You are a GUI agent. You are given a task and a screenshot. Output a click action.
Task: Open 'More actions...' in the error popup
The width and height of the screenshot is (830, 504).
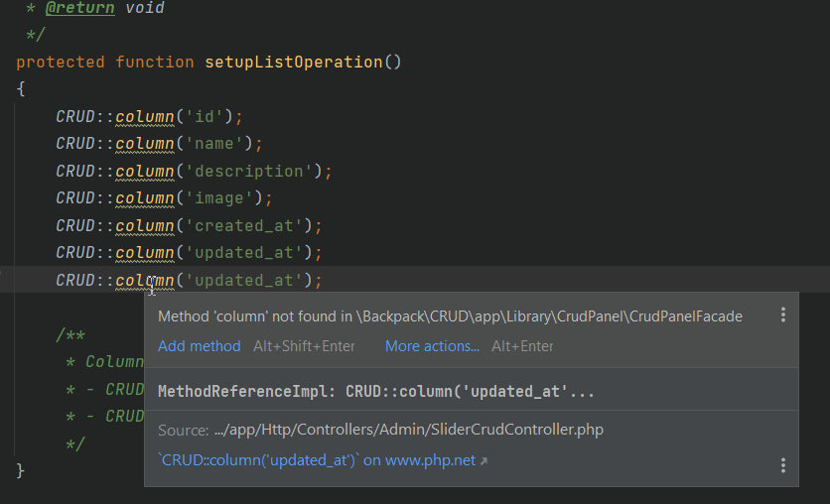click(432, 346)
